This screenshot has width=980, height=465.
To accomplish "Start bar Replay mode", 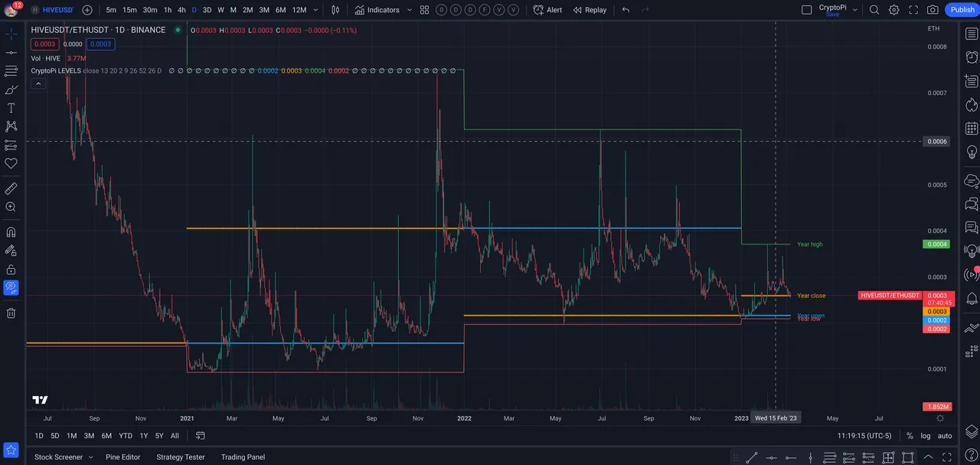I will 590,10.
